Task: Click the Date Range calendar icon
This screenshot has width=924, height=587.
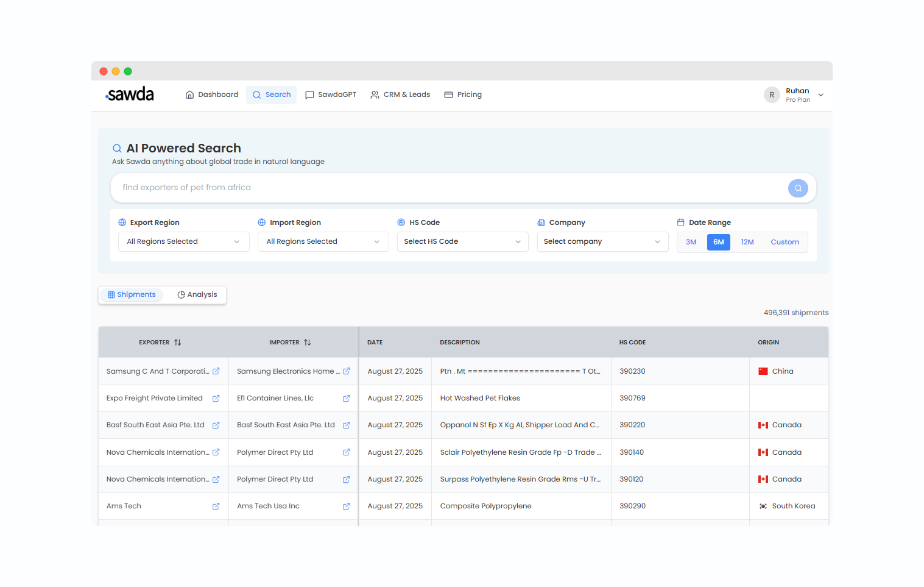Action: (681, 222)
